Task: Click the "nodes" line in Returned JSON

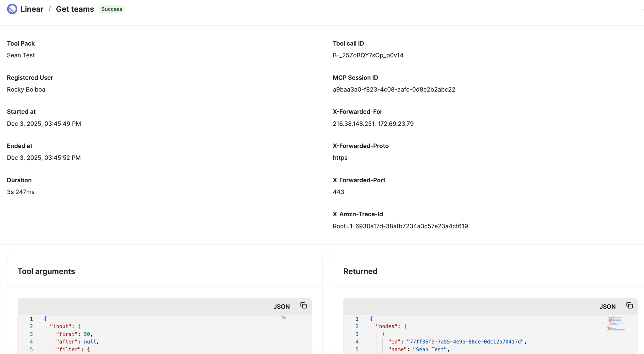Action: [387, 326]
